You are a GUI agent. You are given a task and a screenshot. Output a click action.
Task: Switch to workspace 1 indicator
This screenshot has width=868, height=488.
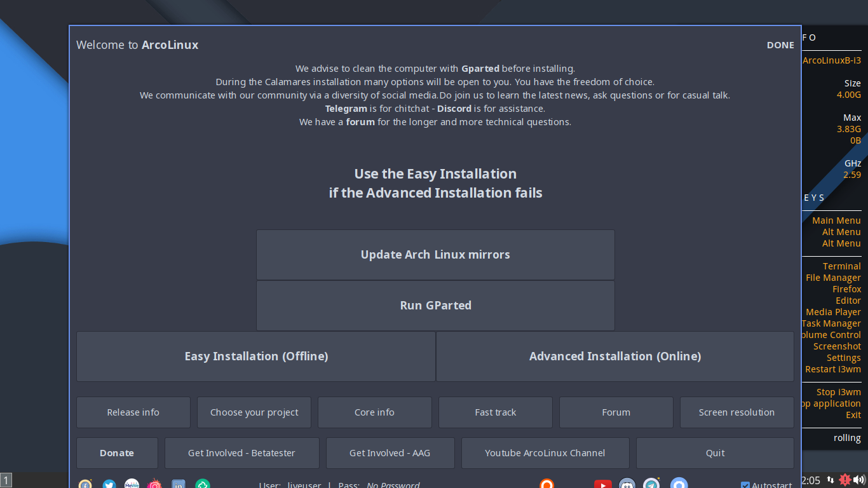[6, 480]
